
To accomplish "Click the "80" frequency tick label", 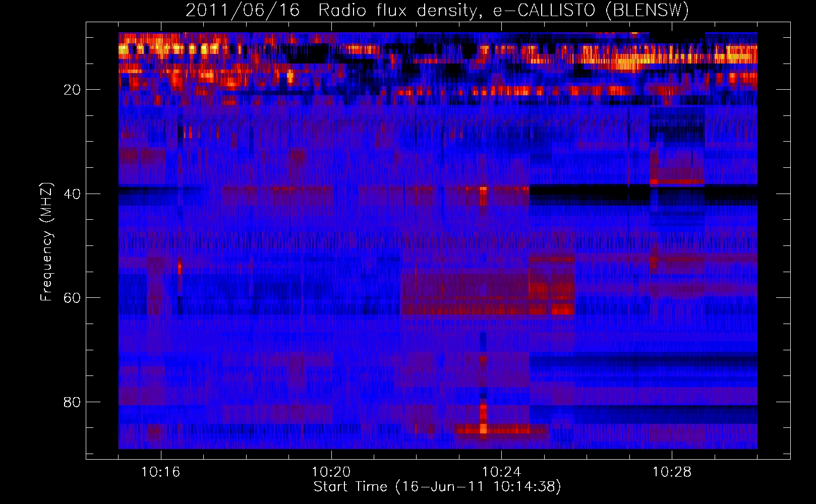I will pos(72,402).
